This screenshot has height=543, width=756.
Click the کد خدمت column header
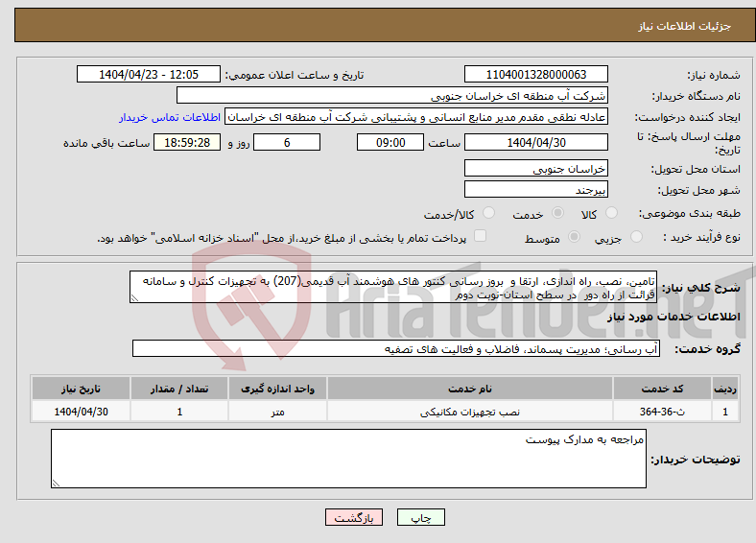(x=663, y=389)
